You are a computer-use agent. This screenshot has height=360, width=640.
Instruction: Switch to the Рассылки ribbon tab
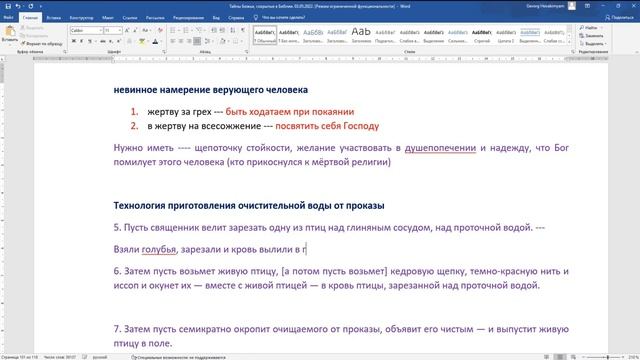pyautogui.click(x=155, y=18)
